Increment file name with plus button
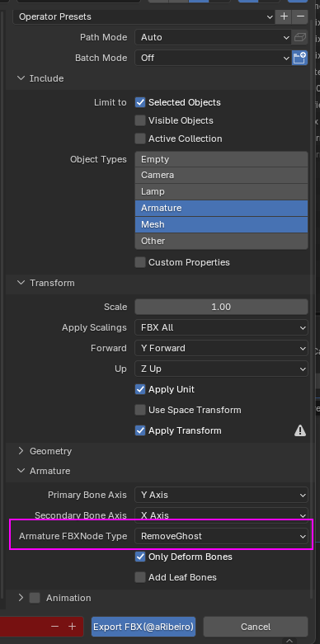This screenshot has width=320, height=644. click(x=73, y=627)
